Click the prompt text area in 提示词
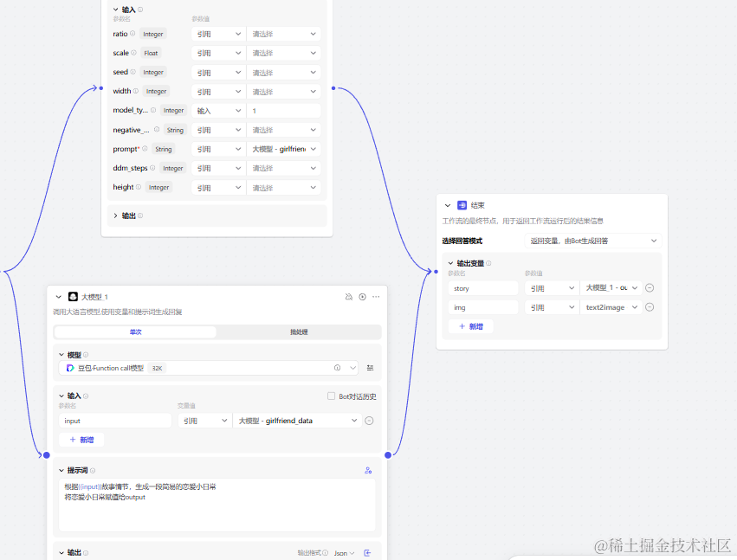 click(217, 505)
